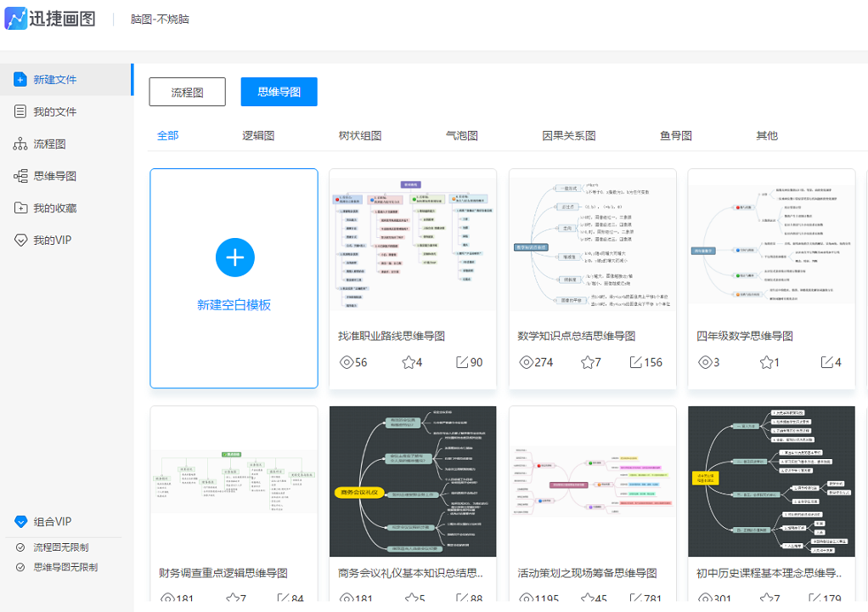Select the blue 思维导图 category button
The height and width of the screenshot is (612, 868).
(x=279, y=92)
